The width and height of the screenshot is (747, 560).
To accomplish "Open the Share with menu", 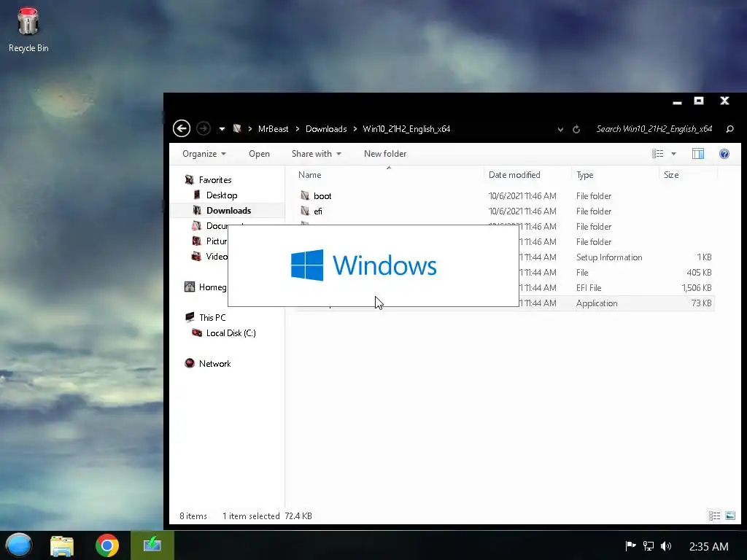I will pyautogui.click(x=317, y=154).
